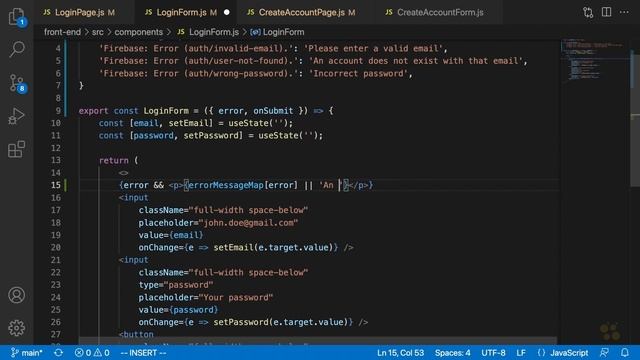Close LoginForm.js via its unsaved dot
The image size is (640, 360).
(227, 13)
